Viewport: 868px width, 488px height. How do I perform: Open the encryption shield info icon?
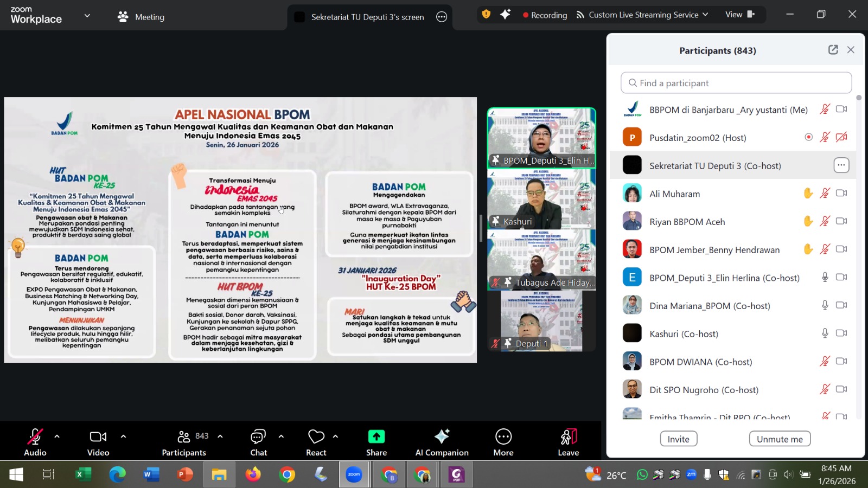pos(486,15)
